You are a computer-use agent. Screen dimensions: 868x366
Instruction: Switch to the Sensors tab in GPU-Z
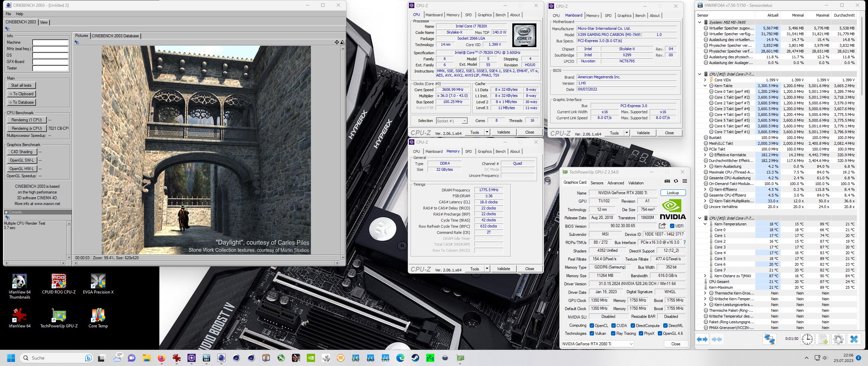tap(597, 183)
